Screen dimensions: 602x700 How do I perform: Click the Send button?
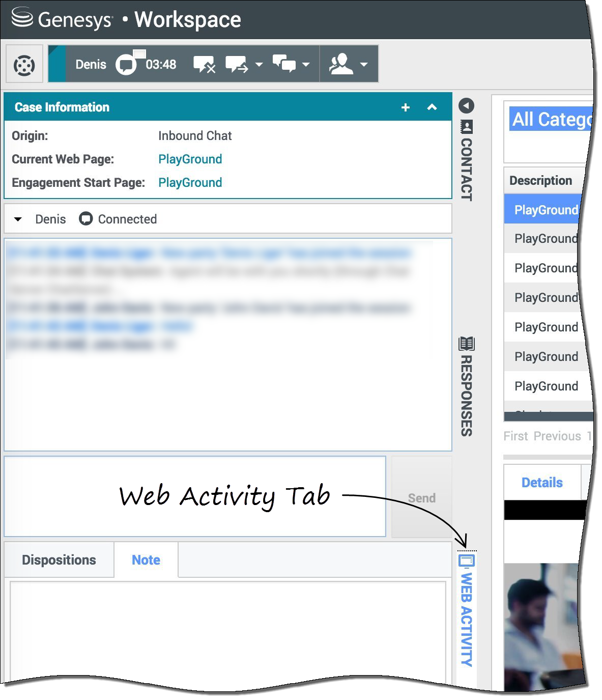[x=421, y=497]
